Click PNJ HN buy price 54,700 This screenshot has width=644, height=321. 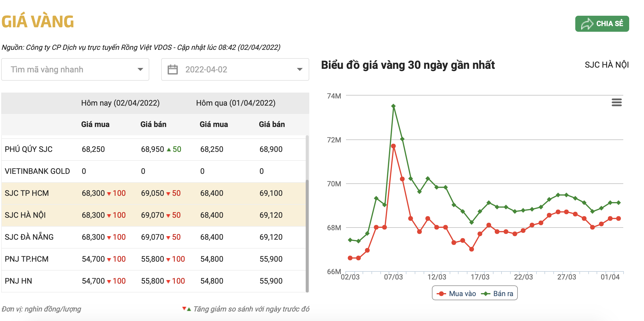pos(93,281)
